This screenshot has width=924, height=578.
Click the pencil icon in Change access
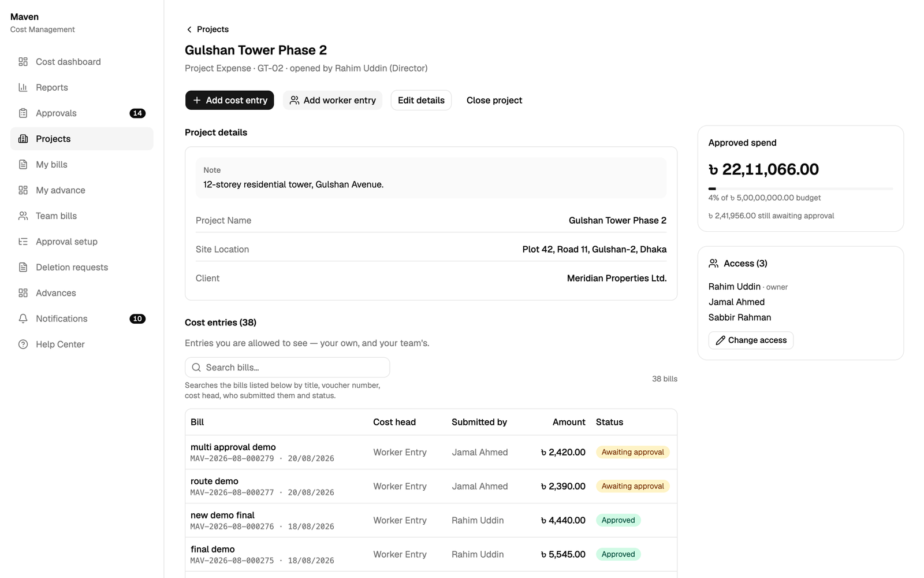tap(721, 340)
